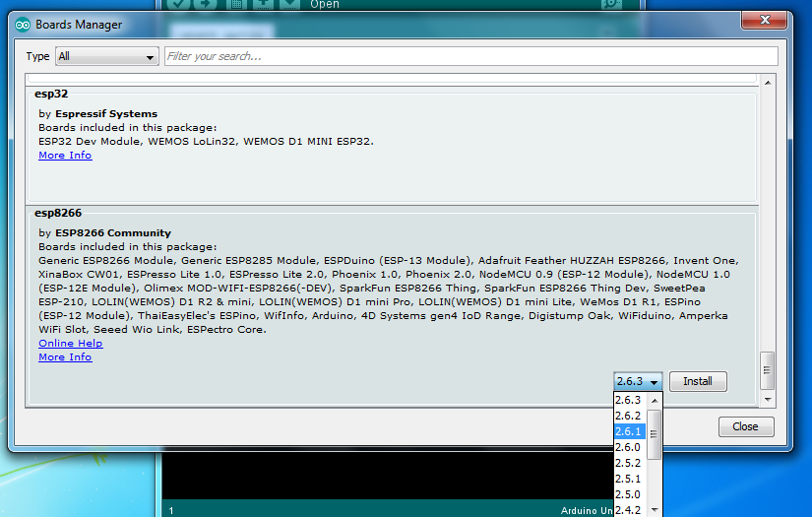Click the Close button at the dialog bottom
812x517 pixels.
coord(746,426)
